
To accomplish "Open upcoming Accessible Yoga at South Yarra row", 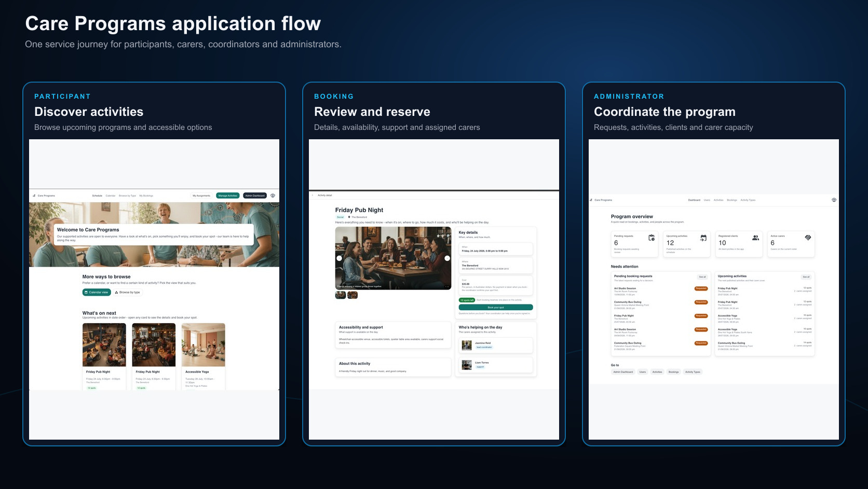I will click(765, 332).
